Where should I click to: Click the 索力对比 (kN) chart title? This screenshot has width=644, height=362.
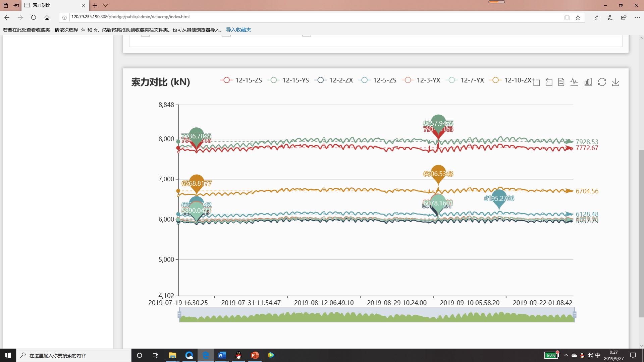[x=161, y=82]
